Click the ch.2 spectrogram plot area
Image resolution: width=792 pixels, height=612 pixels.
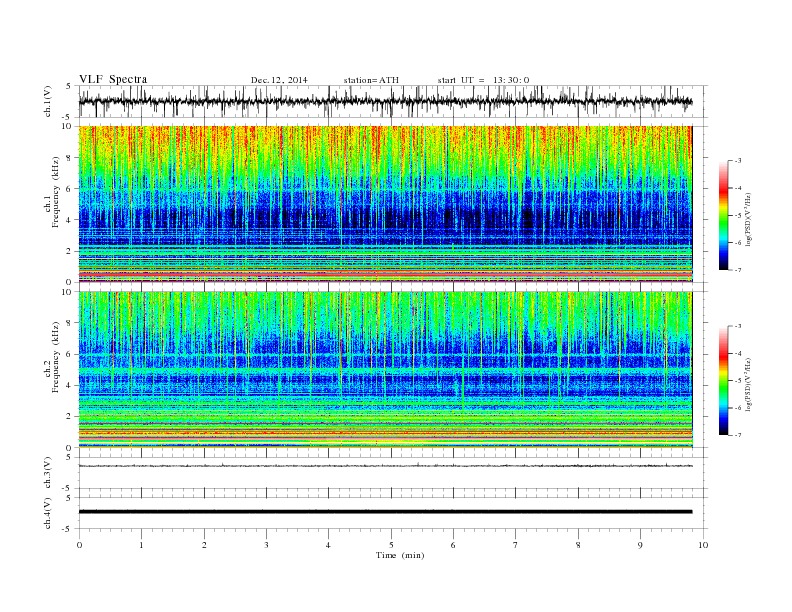coord(385,370)
